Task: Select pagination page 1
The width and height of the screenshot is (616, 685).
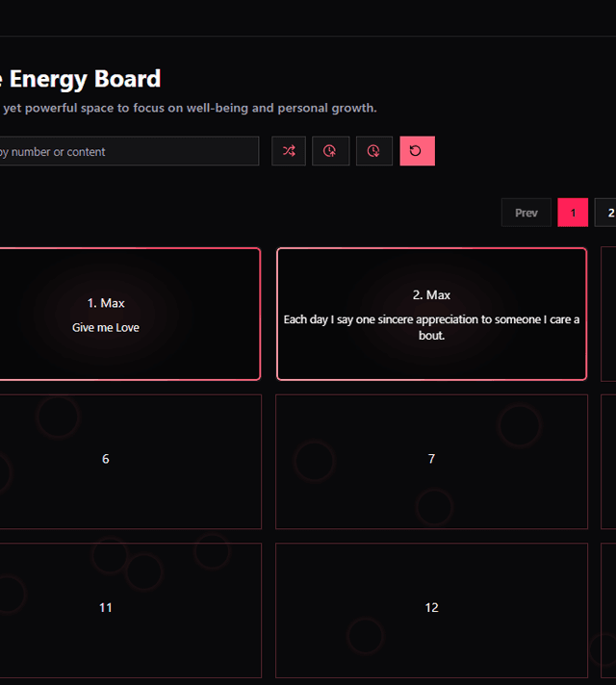Action: pos(573,213)
